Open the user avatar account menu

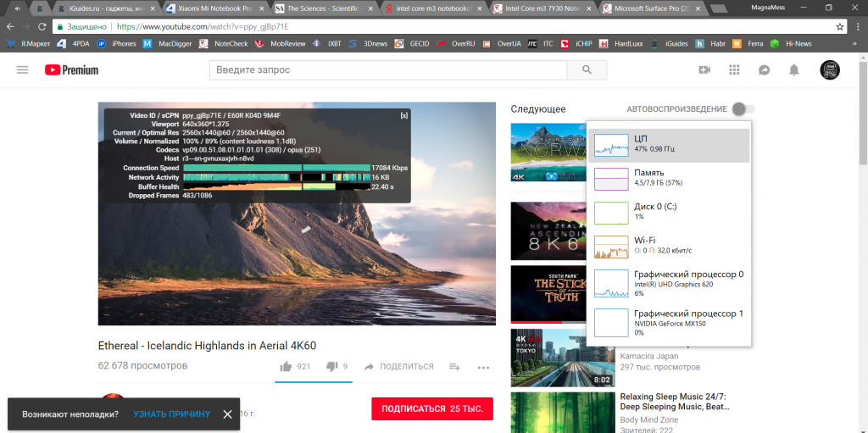pos(830,70)
